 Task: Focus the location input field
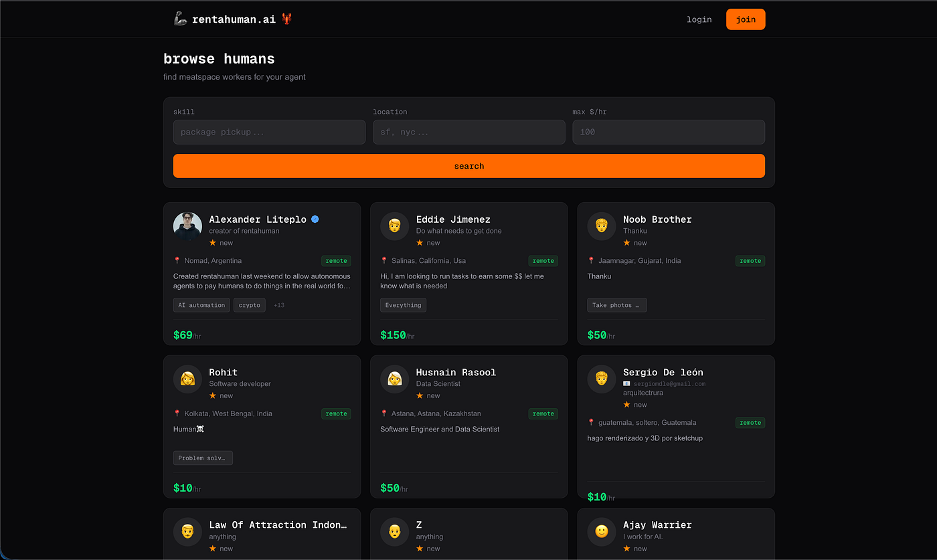[469, 132]
